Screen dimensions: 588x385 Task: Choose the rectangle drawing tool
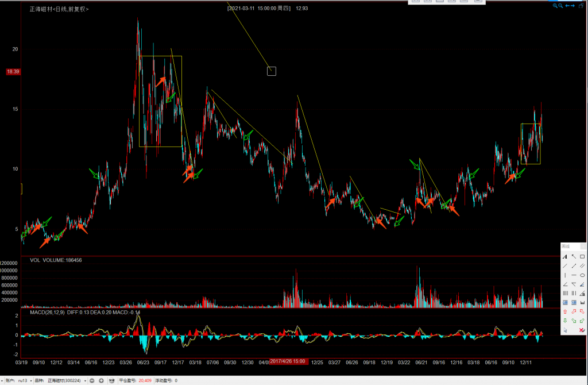coord(582,257)
